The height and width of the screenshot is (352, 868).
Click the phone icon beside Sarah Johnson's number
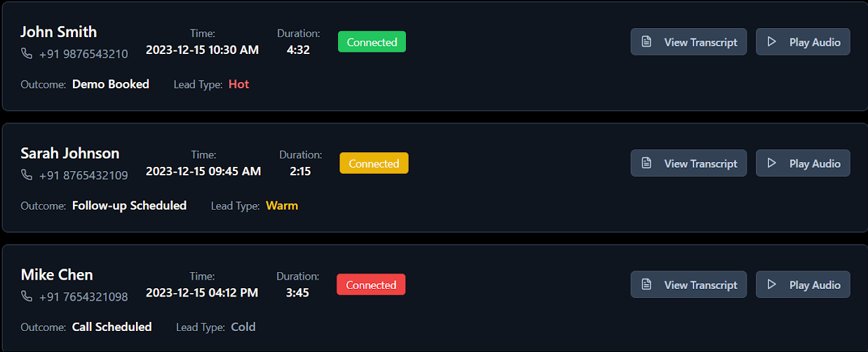[27, 175]
